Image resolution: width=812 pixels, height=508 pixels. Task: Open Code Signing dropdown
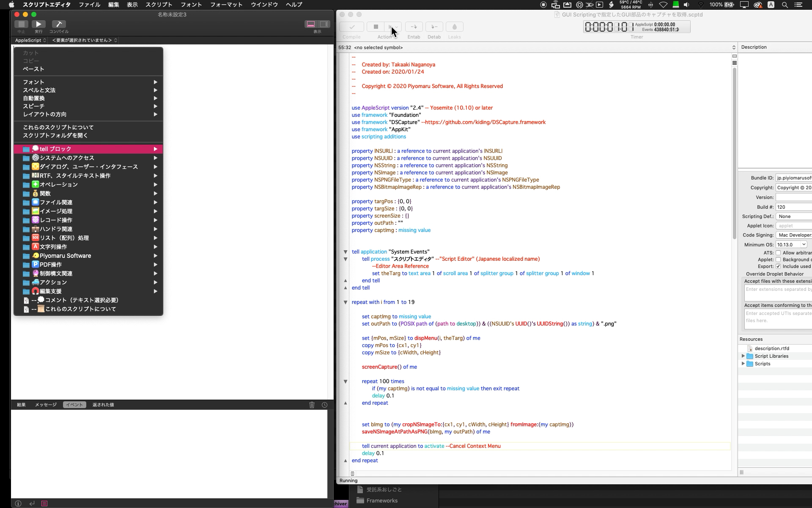tap(794, 235)
